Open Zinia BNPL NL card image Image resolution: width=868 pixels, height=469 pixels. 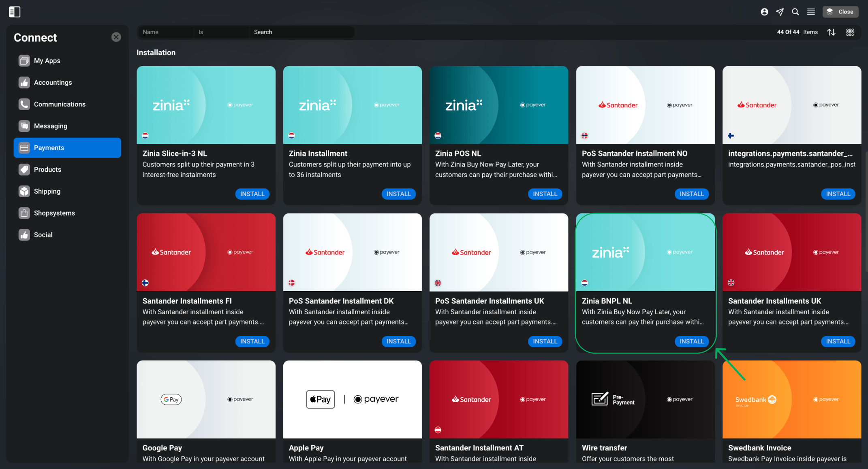pyautogui.click(x=646, y=252)
